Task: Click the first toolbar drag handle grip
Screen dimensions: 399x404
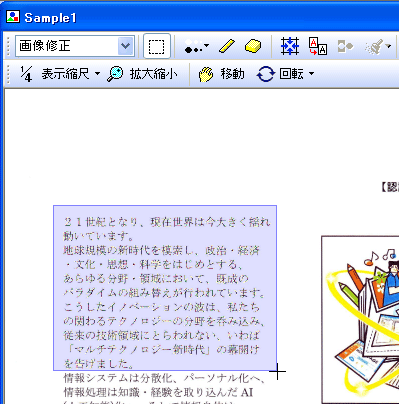Action: click(9, 46)
